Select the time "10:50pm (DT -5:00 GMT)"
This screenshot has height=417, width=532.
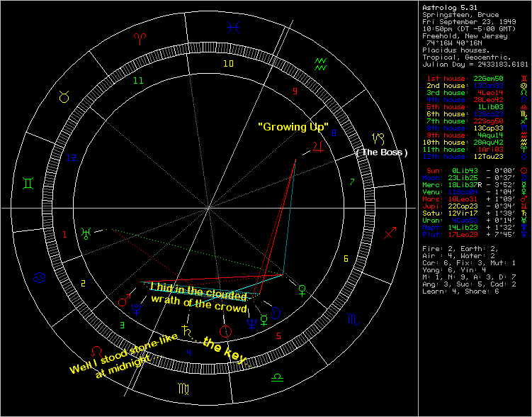tap(469, 29)
